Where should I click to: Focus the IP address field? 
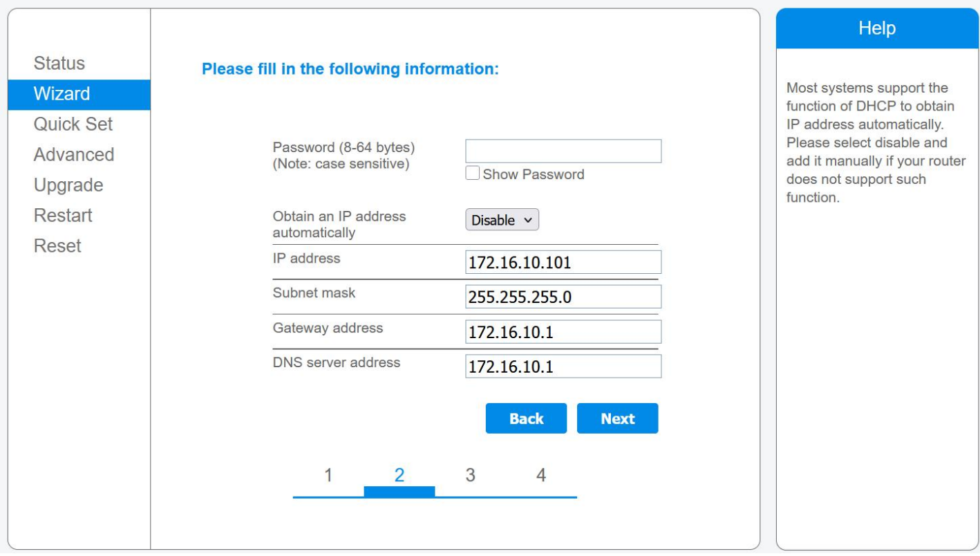pyautogui.click(x=563, y=262)
